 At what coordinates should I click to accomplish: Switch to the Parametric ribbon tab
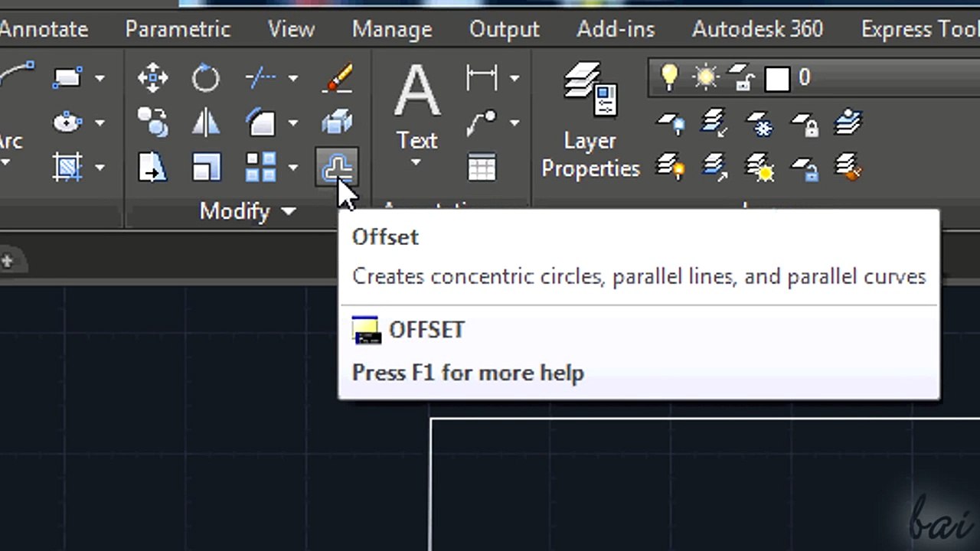178,30
